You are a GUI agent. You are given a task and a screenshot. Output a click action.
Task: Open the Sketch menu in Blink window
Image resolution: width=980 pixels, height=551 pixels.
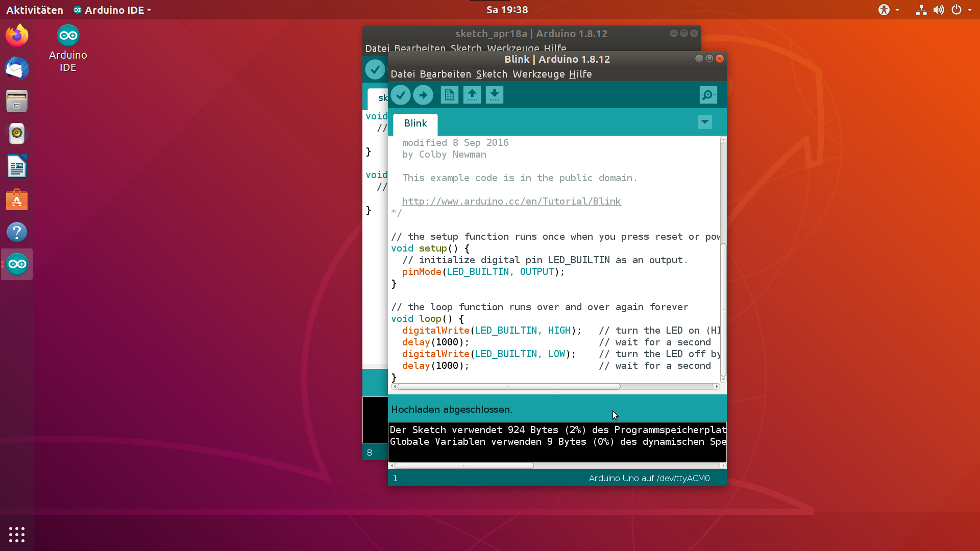(x=492, y=74)
